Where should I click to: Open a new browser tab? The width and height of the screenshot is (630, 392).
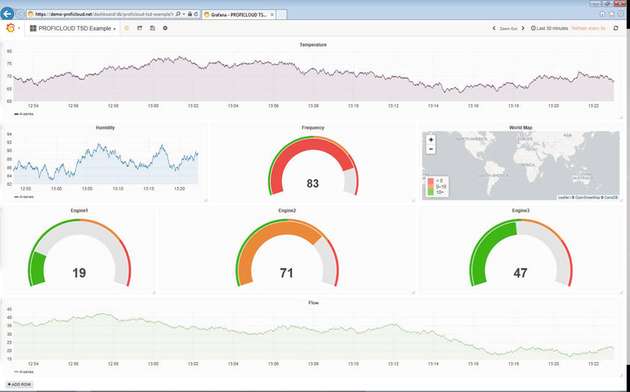[x=282, y=14]
